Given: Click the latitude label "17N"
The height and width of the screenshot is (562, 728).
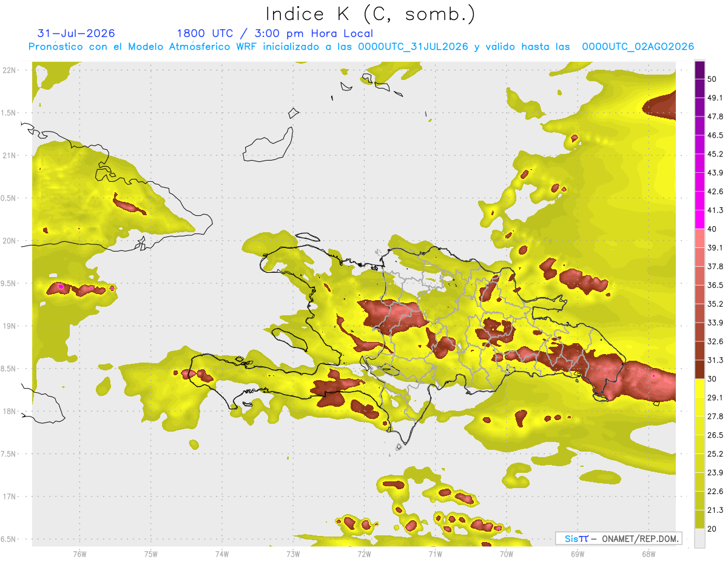Looking at the screenshot, I should click(10, 497).
